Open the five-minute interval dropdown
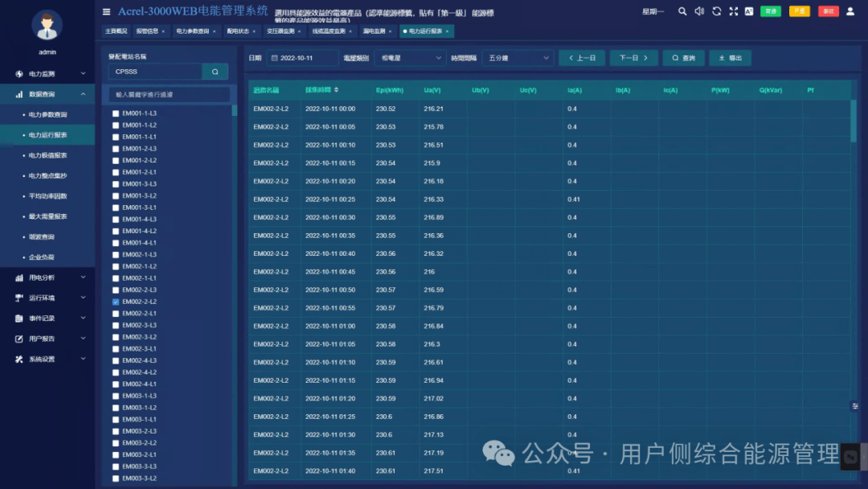The width and height of the screenshot is (868, 489). point(518,58)
